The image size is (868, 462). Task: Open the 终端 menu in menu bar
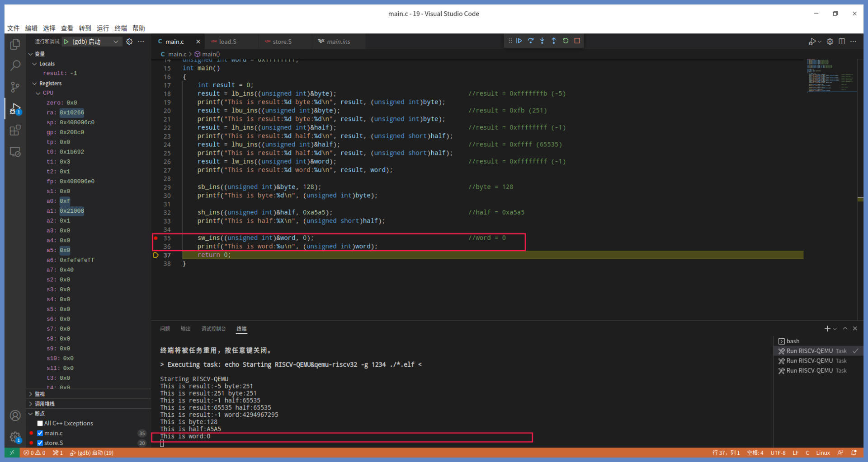(121, 28)
